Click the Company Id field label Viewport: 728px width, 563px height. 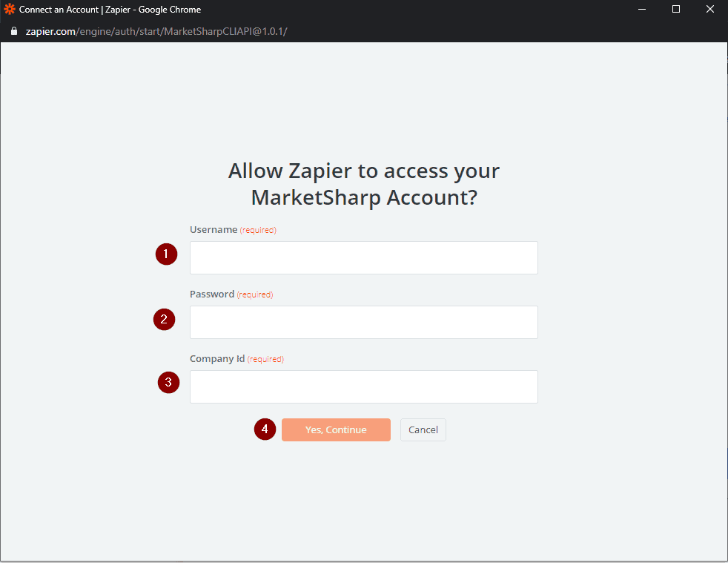pyautogui.click(x=216, y=359)
